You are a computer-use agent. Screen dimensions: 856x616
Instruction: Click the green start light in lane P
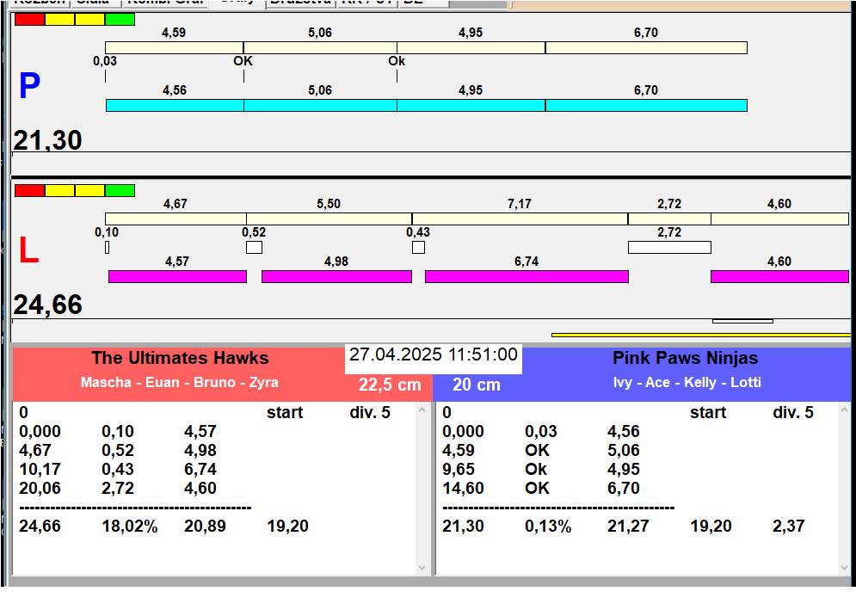click(120, 19)
